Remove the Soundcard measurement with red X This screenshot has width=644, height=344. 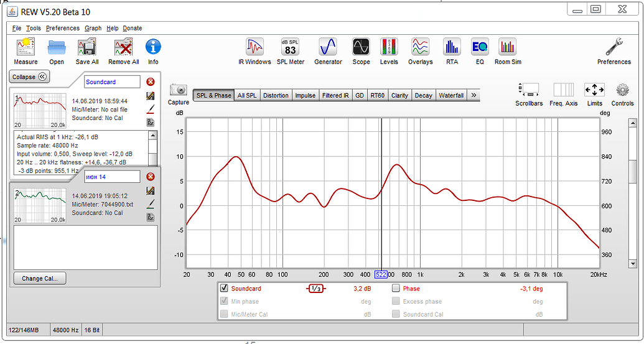coord(150,82)
